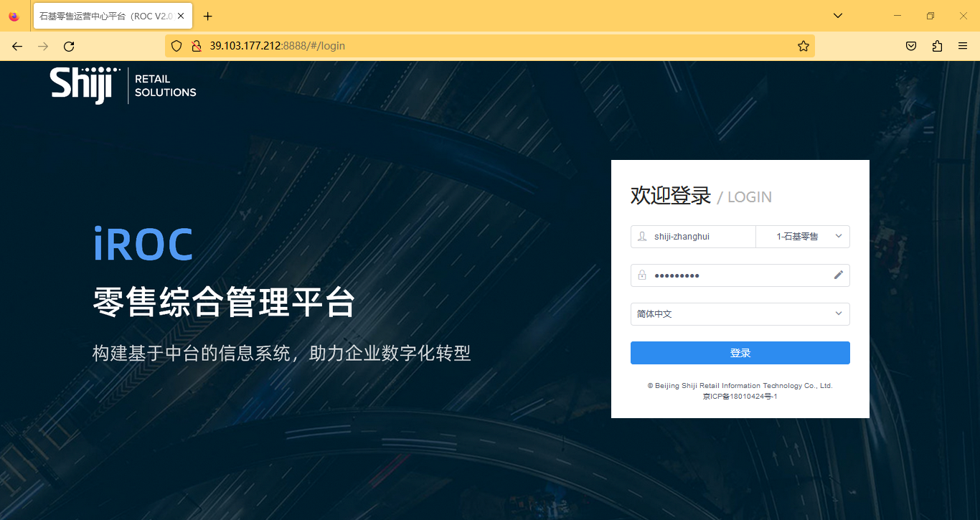Click the 零售综合管理平台 headline
The image size is (980, 520).
click(224, 303)
